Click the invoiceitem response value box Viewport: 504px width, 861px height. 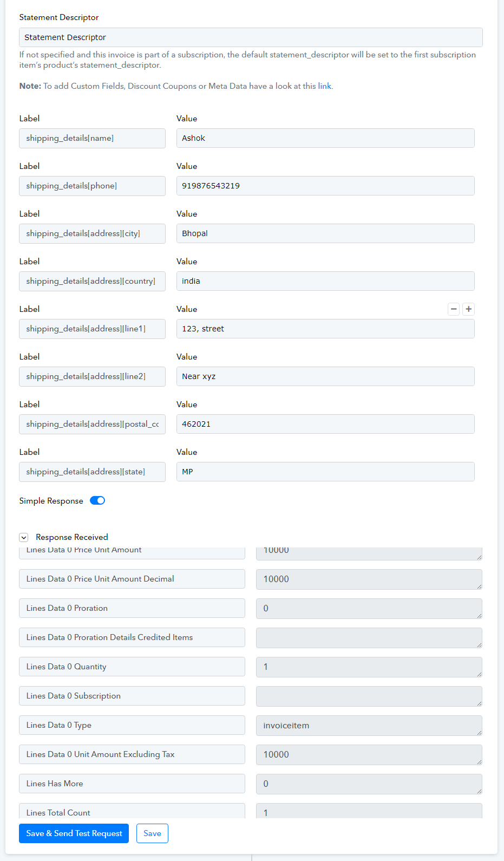click(369, 726)
